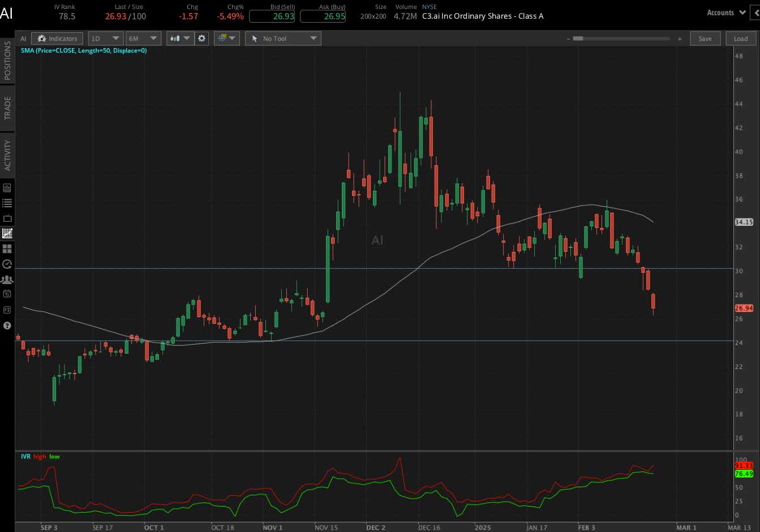
Task: Expand the 1D aggregation dropdown
Action: pyautogui.click(x=105, y=38)
